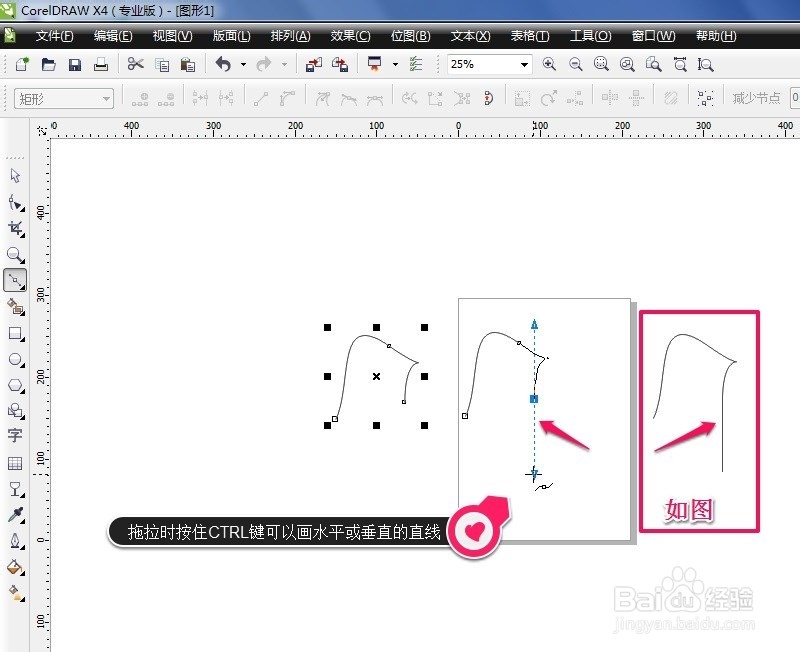Screen dimensions: 800x652
Task: Select the Table tool
Action: point(15,463)
